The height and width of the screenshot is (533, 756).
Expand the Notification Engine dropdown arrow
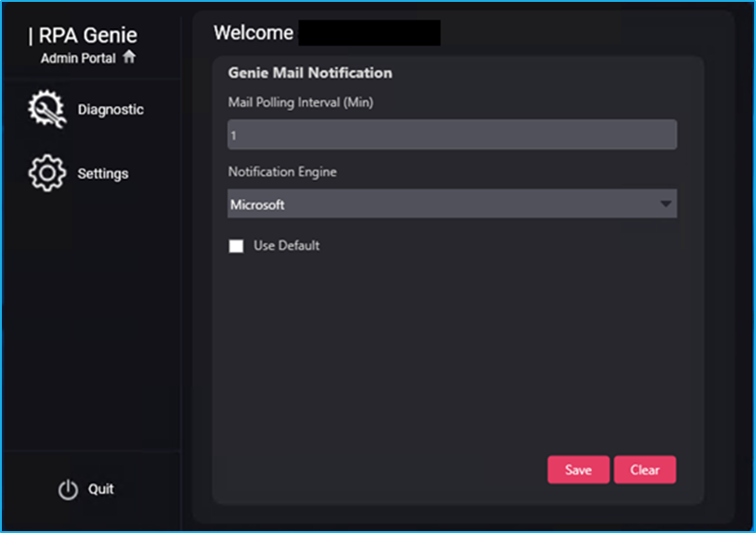point(665,204)
